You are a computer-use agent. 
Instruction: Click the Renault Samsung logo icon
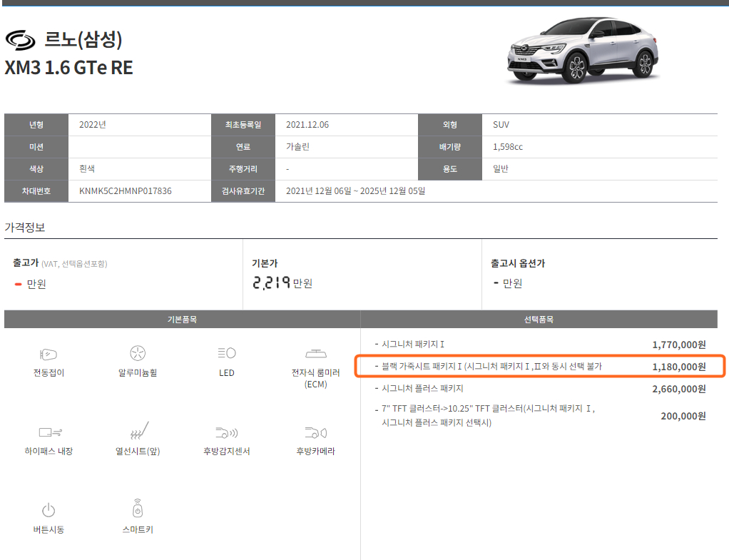(21, 40)
